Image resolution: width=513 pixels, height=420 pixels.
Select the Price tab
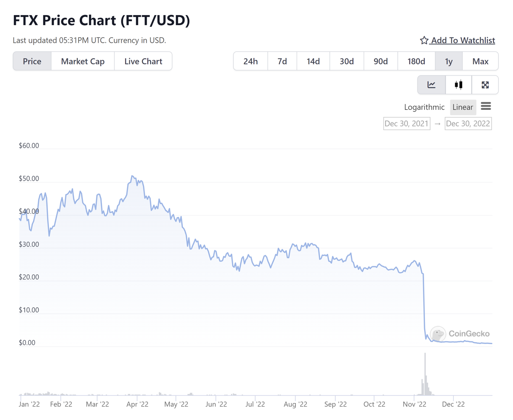tap(32, 61)
